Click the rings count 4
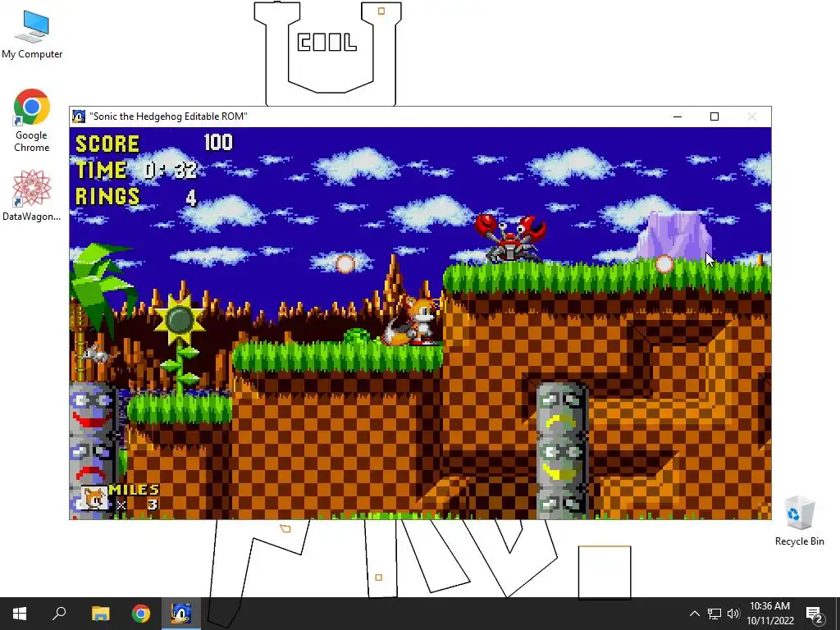 [x=191, y=198]
